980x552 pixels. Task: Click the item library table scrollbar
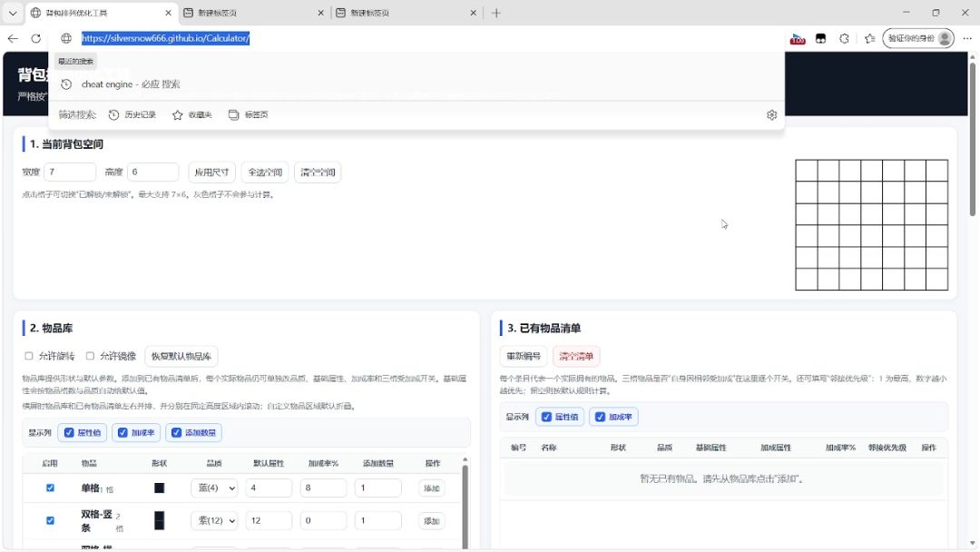click(x=465, y=505)
